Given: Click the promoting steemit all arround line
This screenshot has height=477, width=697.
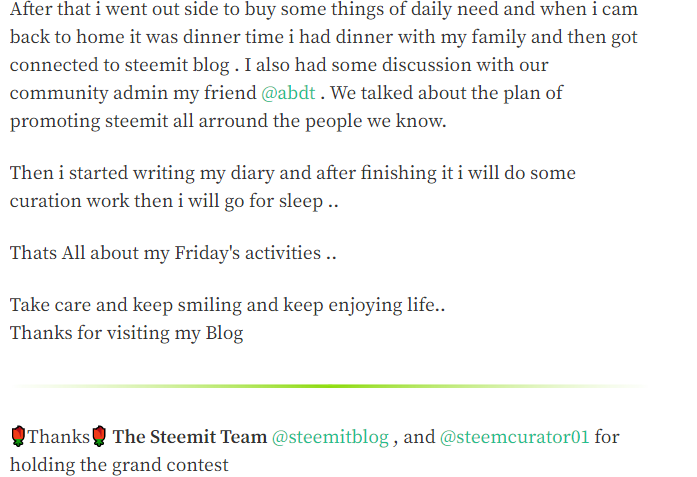Looking at the screenshot, I should (228, 121).
